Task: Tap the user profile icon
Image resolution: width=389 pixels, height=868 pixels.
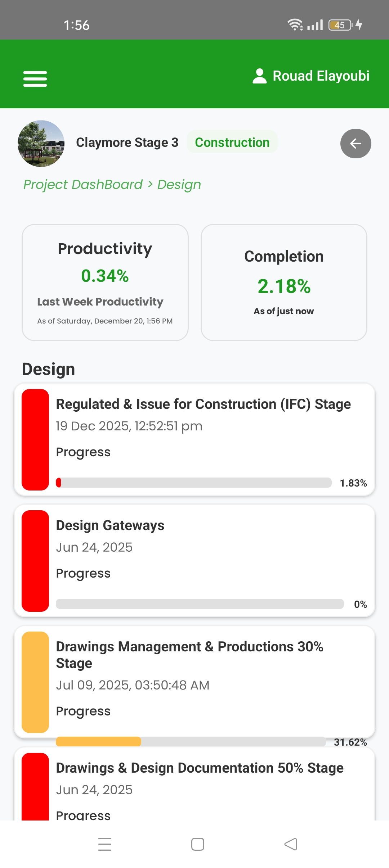Action: [x=259, y=76]
